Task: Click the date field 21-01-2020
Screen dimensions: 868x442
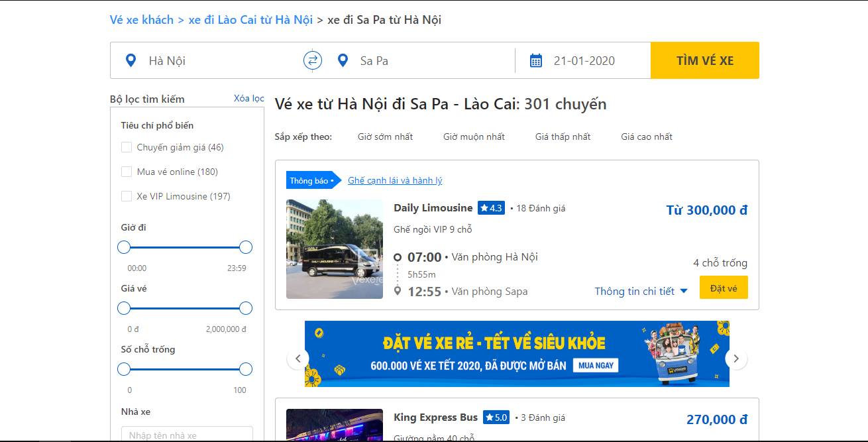Action: click(584, 61)
